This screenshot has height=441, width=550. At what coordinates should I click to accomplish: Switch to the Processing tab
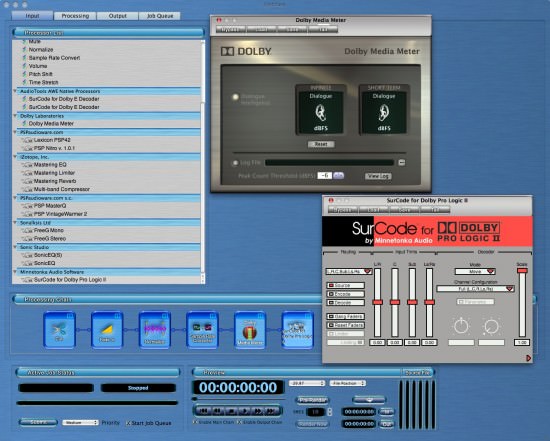[75, 16]
